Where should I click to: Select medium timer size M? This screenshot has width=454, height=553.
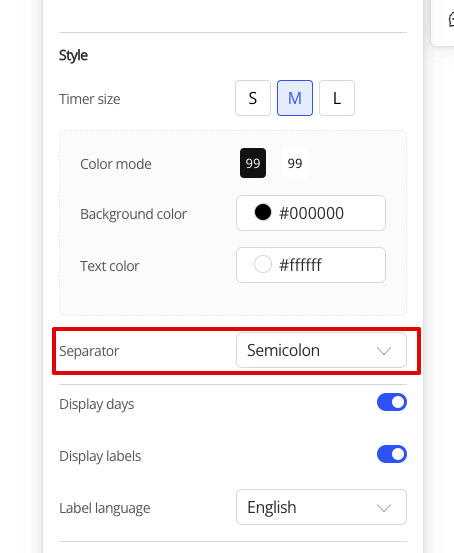click(295, 98)
